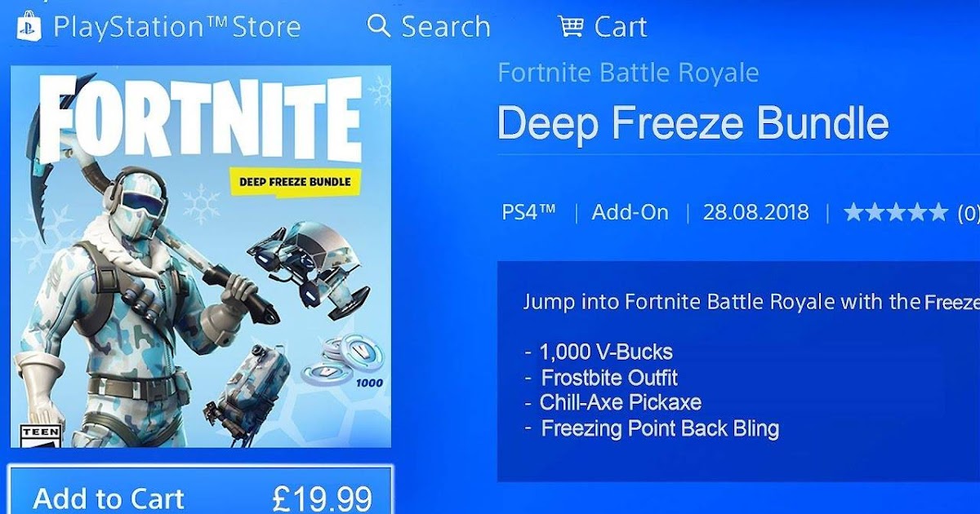Click the Deep Freeze Bundle title
980x514 pixels.
(x=693, y=122)
